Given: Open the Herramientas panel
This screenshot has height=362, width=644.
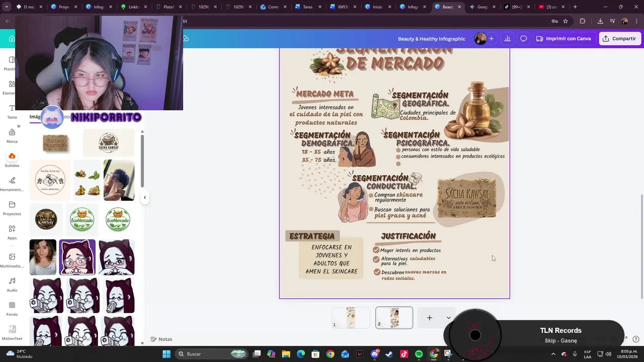Looking at the screenshot, I should click(x=12, y=184).
